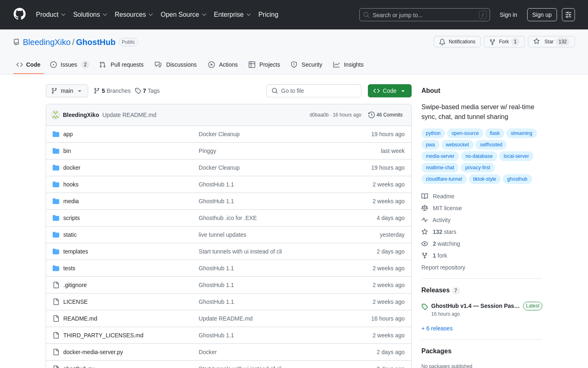The image size is (588, 368).
Task: Select the cloudflare-tunnel topic tag
Action: 444,179
